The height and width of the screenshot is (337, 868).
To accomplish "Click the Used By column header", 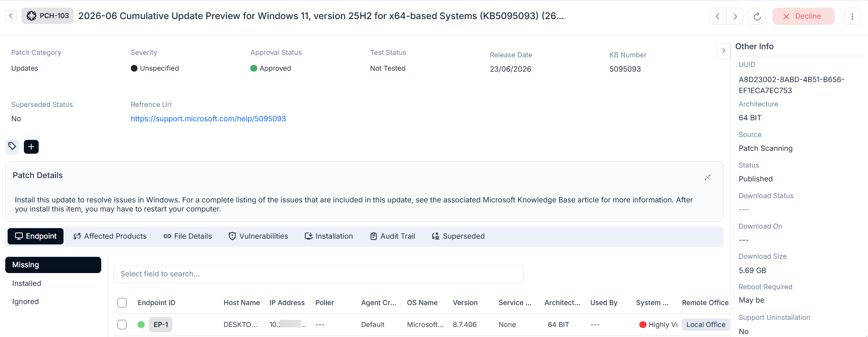I will click(603, 303).
